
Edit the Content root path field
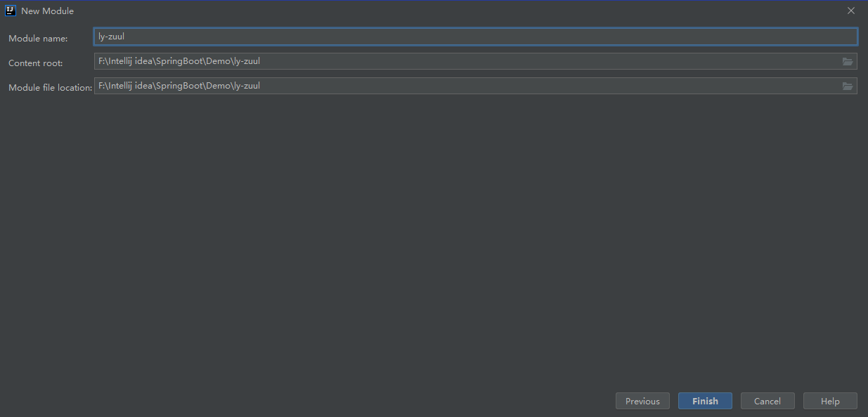467,61
